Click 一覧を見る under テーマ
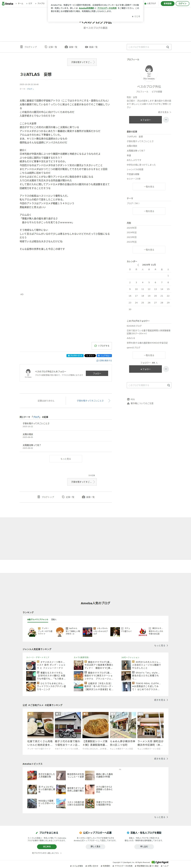Image resolution: width=191 pixels, height=868 pixels. (149, 211)
